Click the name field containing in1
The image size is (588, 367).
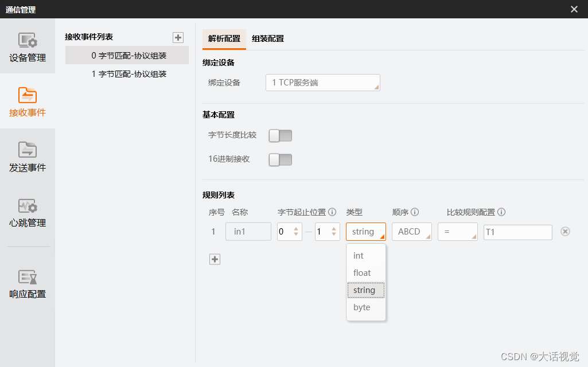[248, 232]
